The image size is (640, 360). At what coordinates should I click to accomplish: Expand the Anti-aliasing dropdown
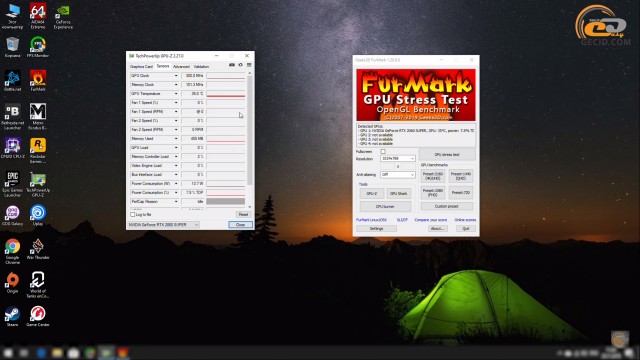point(398,175)
